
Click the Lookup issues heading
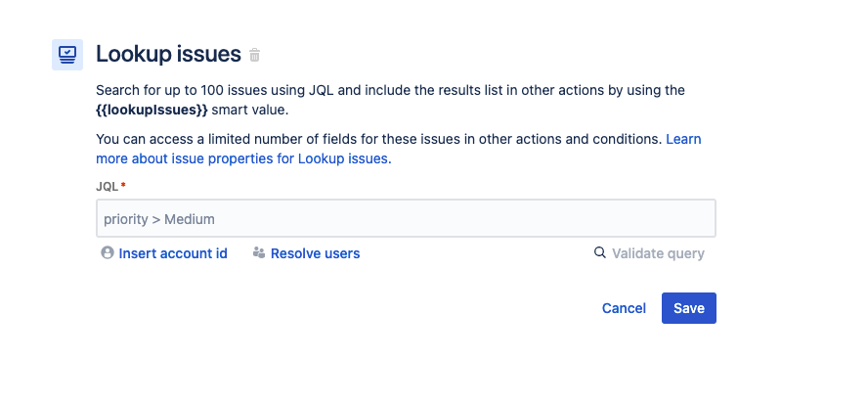pyautogui.click(x=168, y=54)
